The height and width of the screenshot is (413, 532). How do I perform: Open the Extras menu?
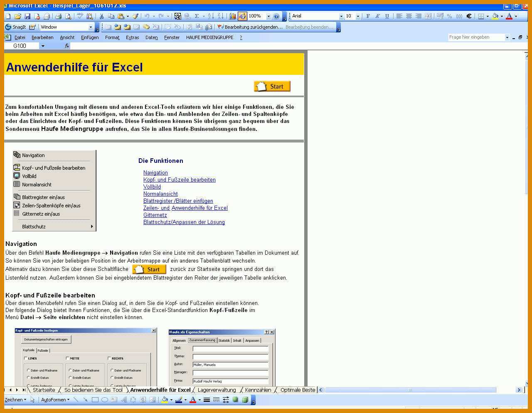132,37
